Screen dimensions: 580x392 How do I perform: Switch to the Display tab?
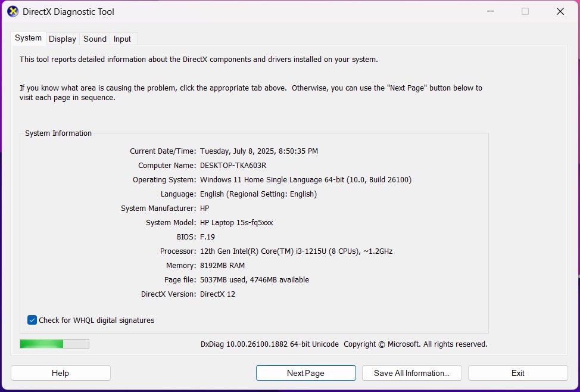click(x=62, y=39)
